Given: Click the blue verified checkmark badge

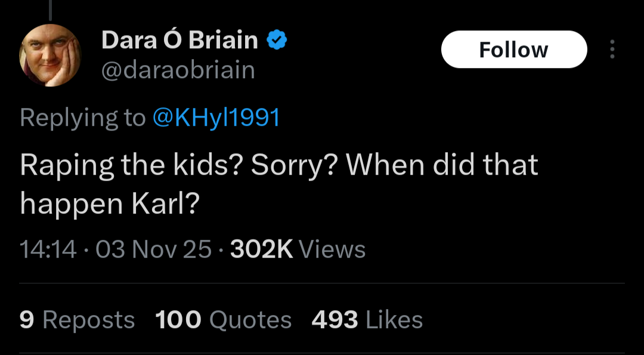Looking at the screenshot, I should click(x=277, y=41).
